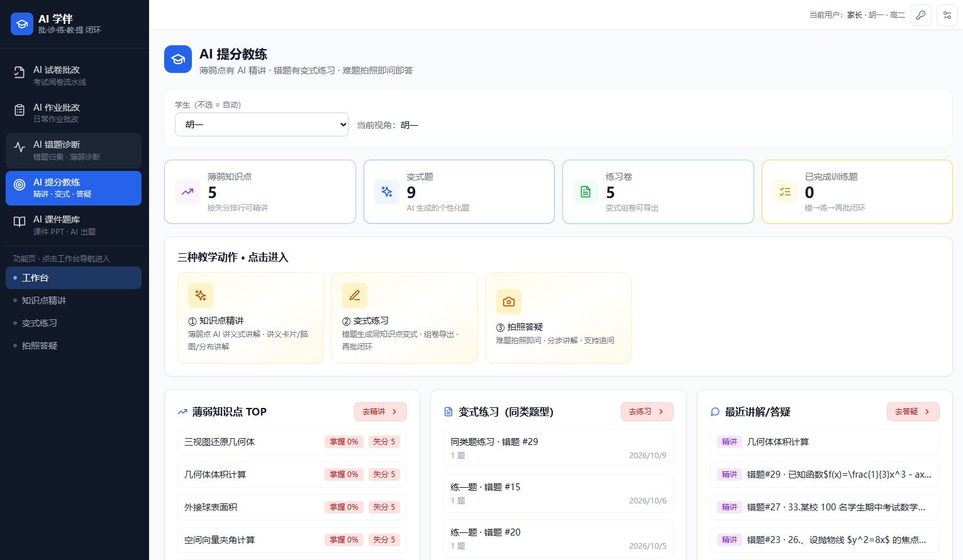
Task: Click the 变式练习 pencil action icon
Action: [x=355, y=295]
